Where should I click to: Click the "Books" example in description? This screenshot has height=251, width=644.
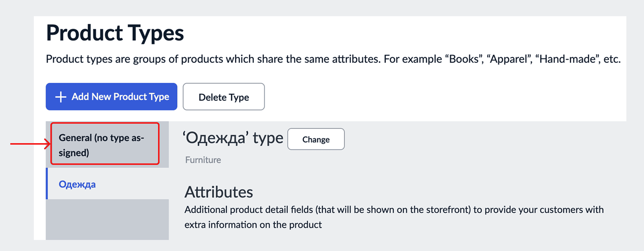tap(464, 59)
